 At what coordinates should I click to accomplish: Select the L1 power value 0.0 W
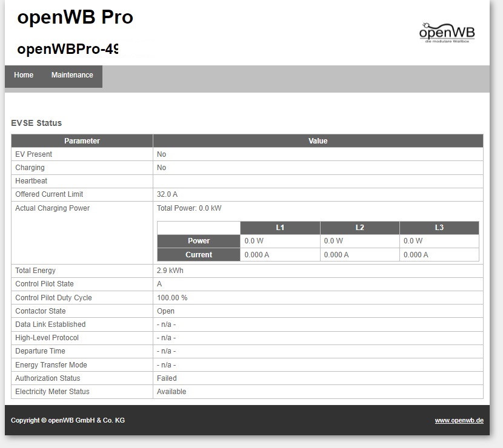pyautogui.click(x=254, y=241)
